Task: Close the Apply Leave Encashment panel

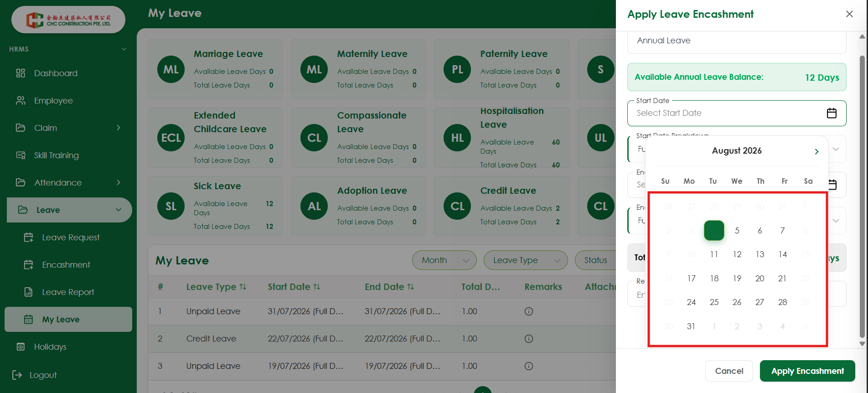Action: pos(849,14)
